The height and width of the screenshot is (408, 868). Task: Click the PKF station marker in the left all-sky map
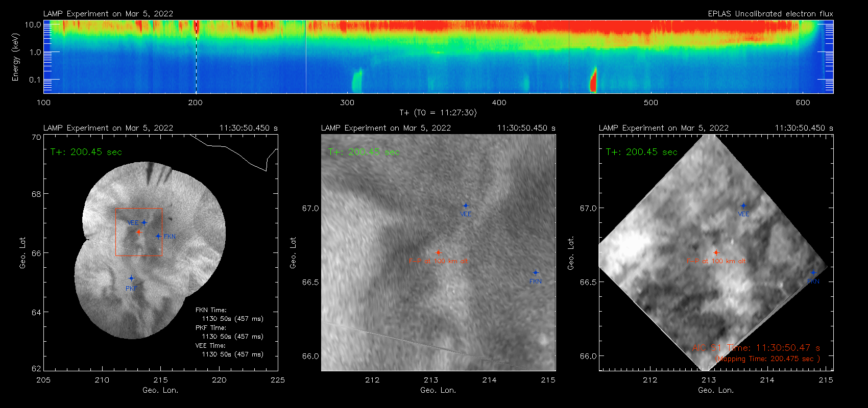point(131,278)
